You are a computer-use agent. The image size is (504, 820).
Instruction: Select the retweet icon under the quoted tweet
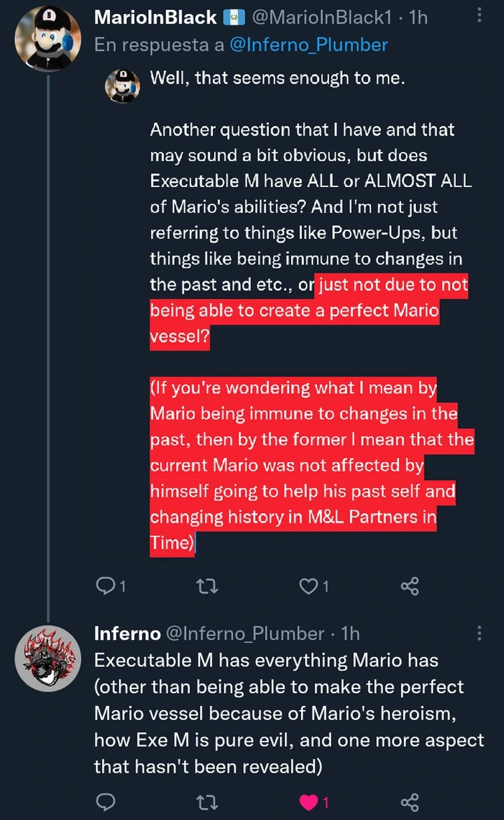[x=207, y=586]
